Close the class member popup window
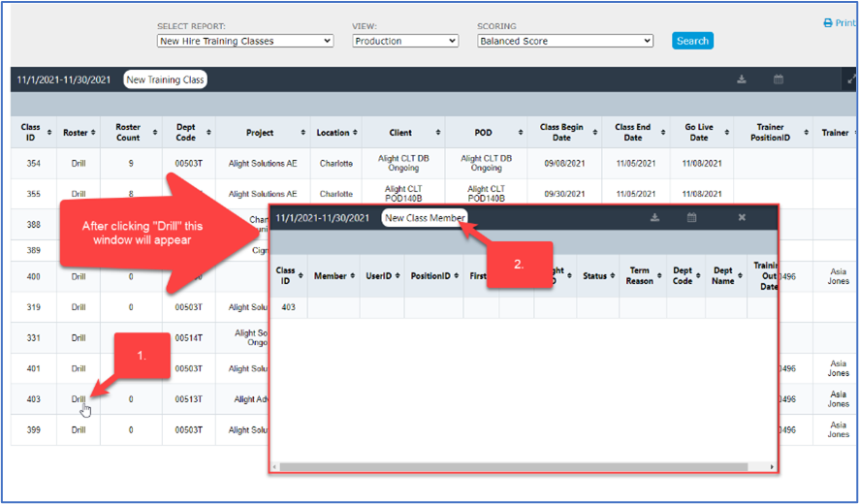The image size is (859, 504). (x=742, y=218)
